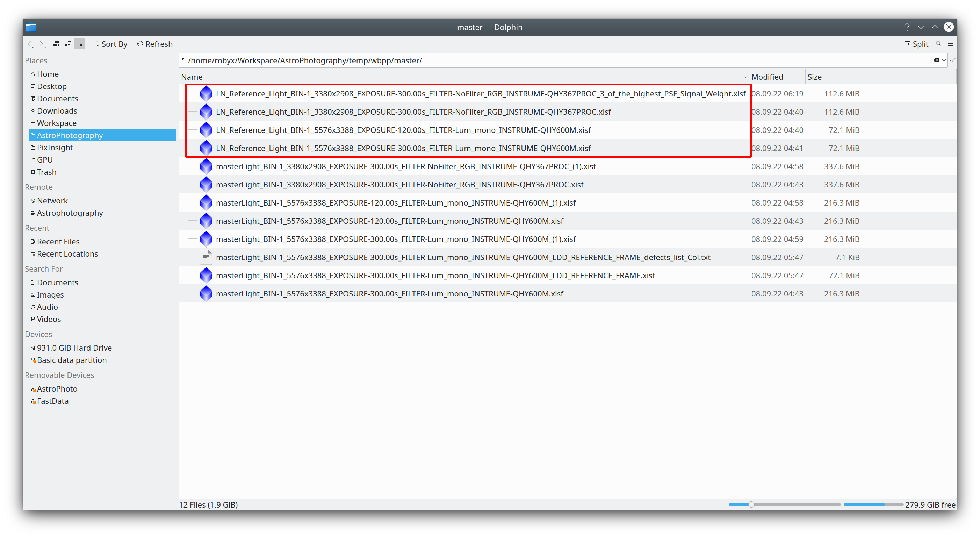Click 7.1 KiB size cell
Image resolution: width=980 pixels, height=537 pixels.
click(x=847, y=257)
